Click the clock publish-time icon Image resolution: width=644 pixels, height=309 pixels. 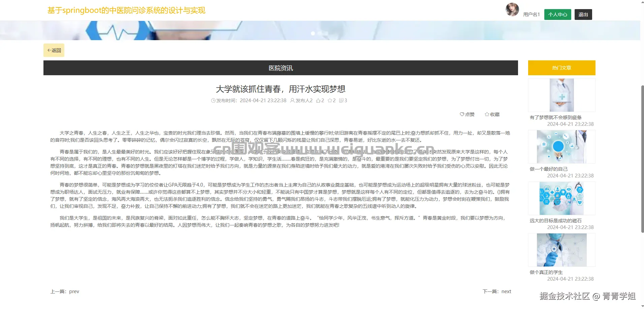tap(213, 101)
